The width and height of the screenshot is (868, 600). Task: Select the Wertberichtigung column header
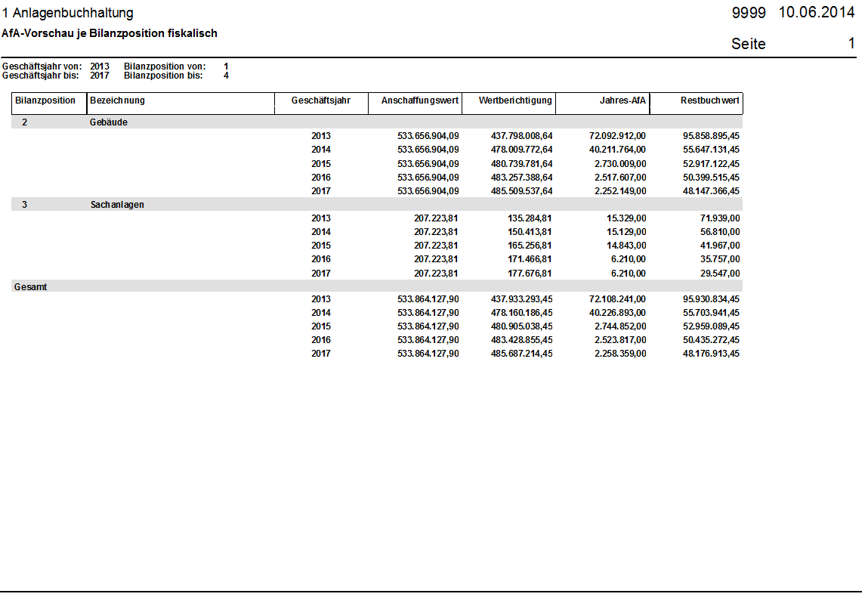(x=515, y=101)
